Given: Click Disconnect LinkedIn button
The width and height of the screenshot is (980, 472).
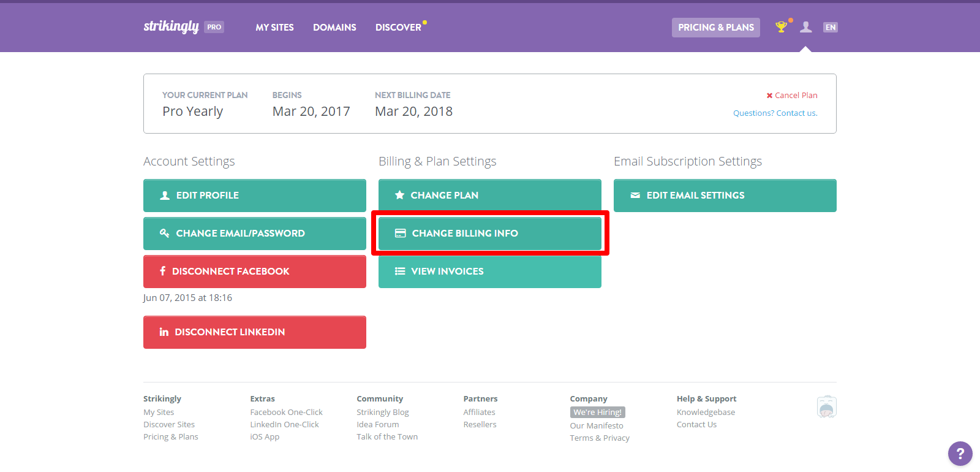Looking at the screenshot, I should tap(254, 332).
